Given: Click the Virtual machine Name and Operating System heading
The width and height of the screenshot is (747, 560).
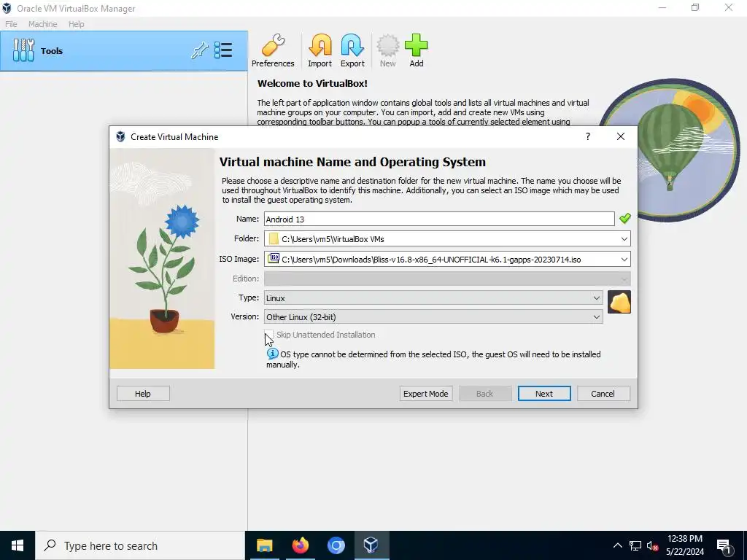Looking at the screenshot, I should [352, 162].
